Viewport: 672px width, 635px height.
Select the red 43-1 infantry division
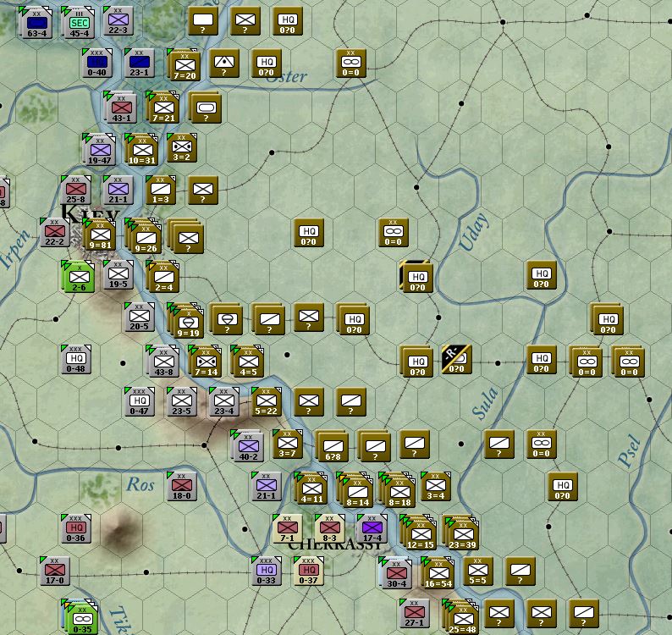[121, 108]
